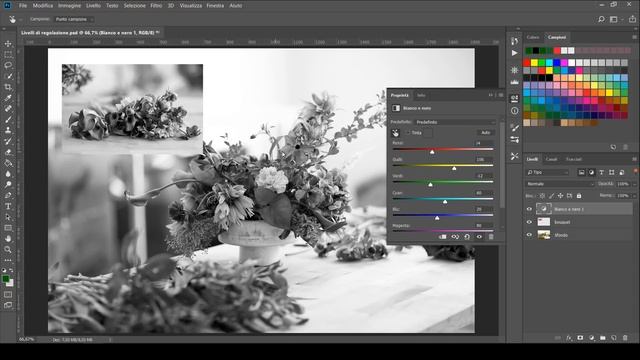Select the Zoom tool
640x360 pixels.
[x=8, y=249]
